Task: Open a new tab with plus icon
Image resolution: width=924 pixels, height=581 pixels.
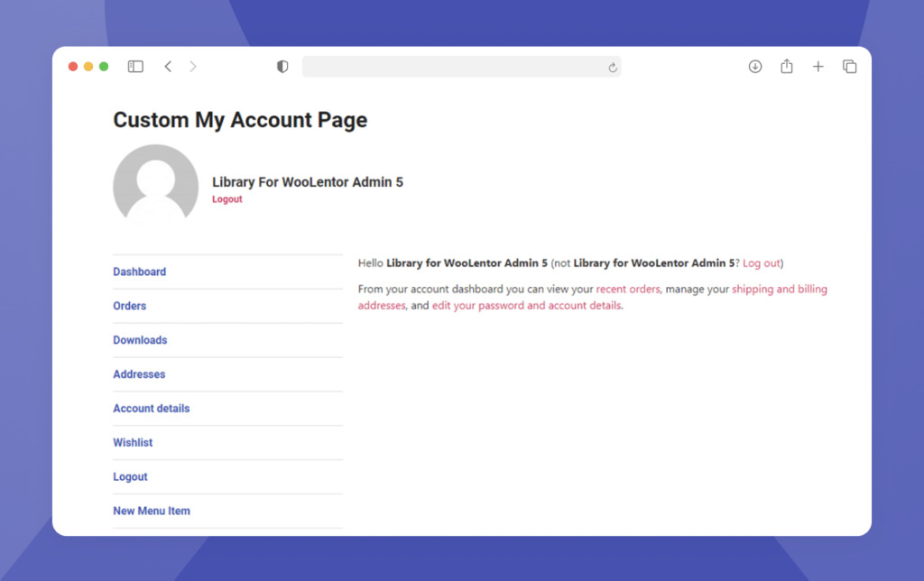Action: coord(818,67)
